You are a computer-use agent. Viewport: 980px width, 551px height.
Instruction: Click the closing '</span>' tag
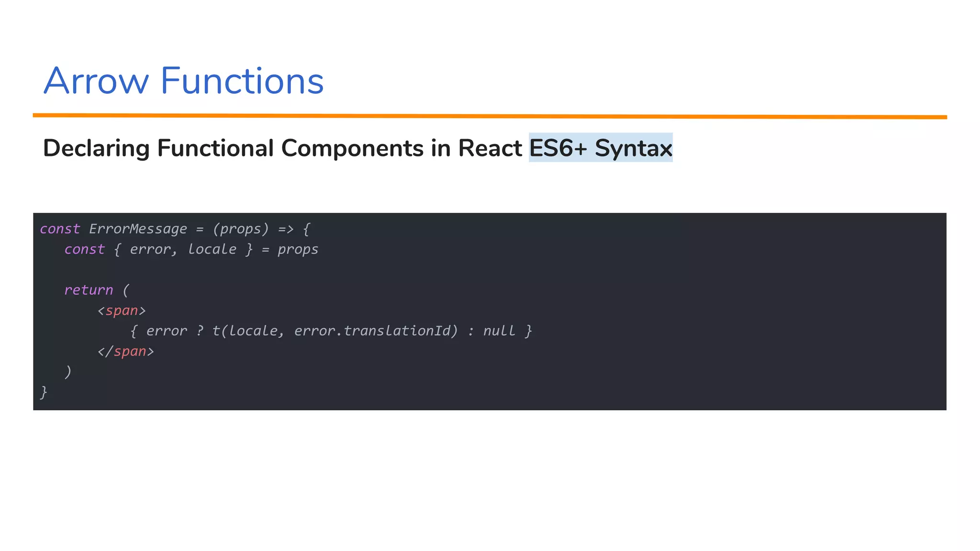[126, 352]
